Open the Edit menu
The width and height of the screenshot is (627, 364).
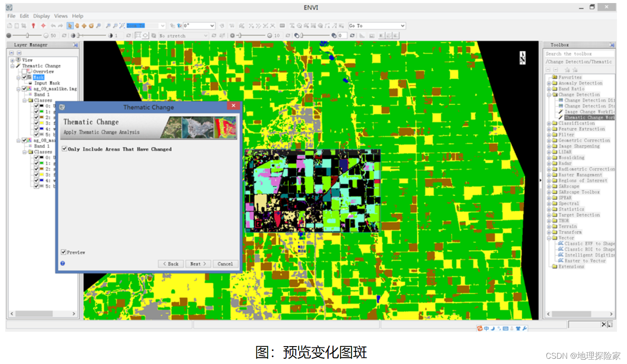point(24,16)
